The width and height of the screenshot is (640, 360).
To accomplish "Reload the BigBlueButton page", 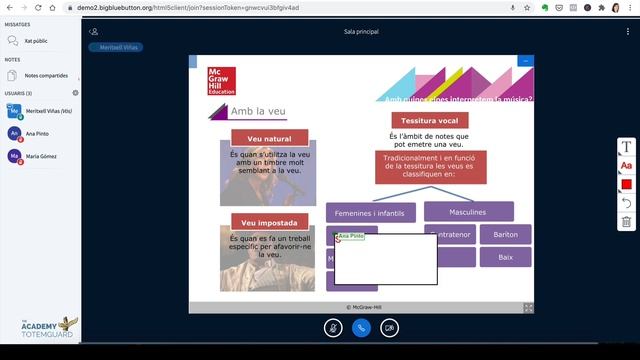I will coord(38,8).
